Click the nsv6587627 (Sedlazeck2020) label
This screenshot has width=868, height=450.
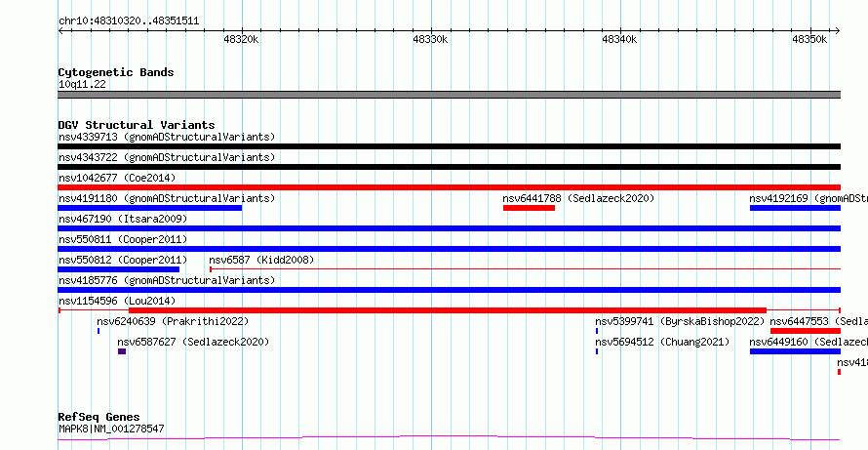193,342
